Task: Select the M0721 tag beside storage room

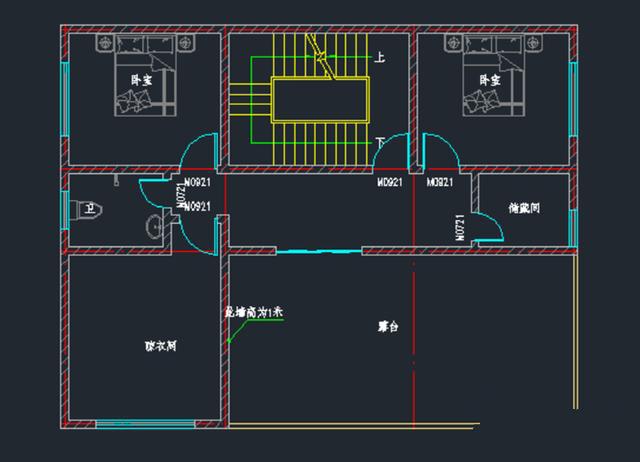Action: (460, 228)
